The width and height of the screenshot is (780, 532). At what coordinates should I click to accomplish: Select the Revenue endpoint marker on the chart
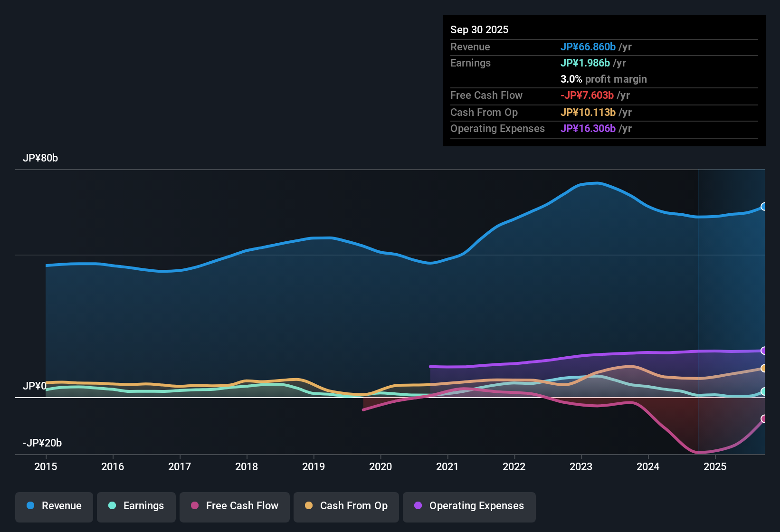[764, 206]
